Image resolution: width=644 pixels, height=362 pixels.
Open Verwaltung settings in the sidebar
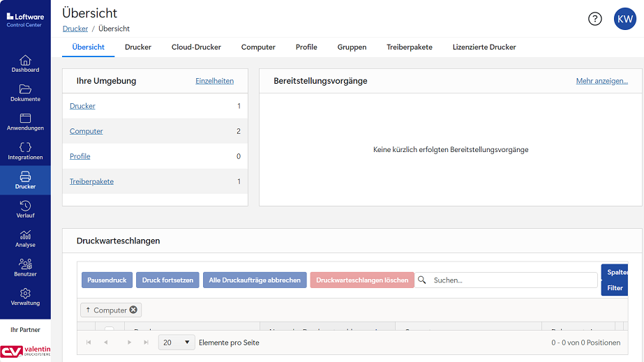[25, 297]
